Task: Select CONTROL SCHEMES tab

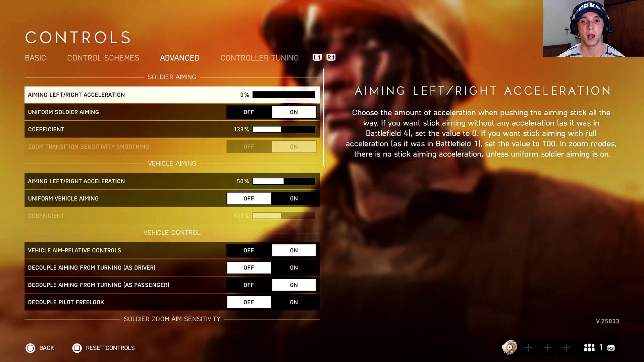Action: coord(103,57)
